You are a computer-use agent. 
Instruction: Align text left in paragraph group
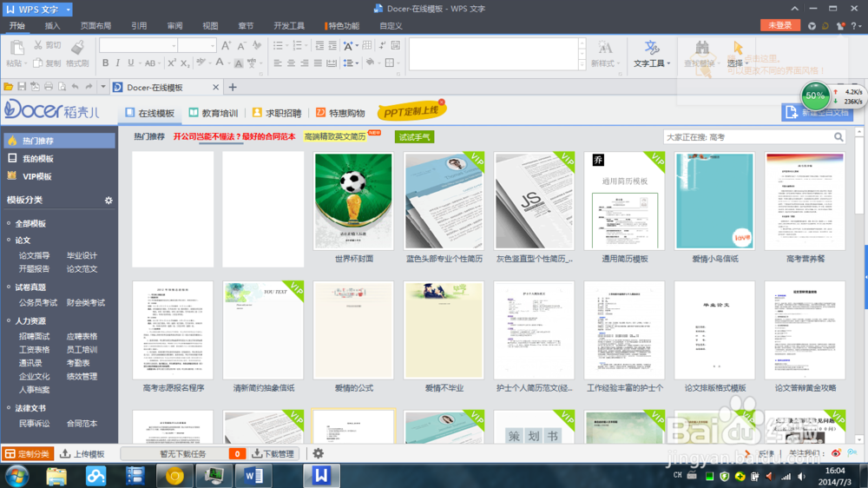(278, 63)
